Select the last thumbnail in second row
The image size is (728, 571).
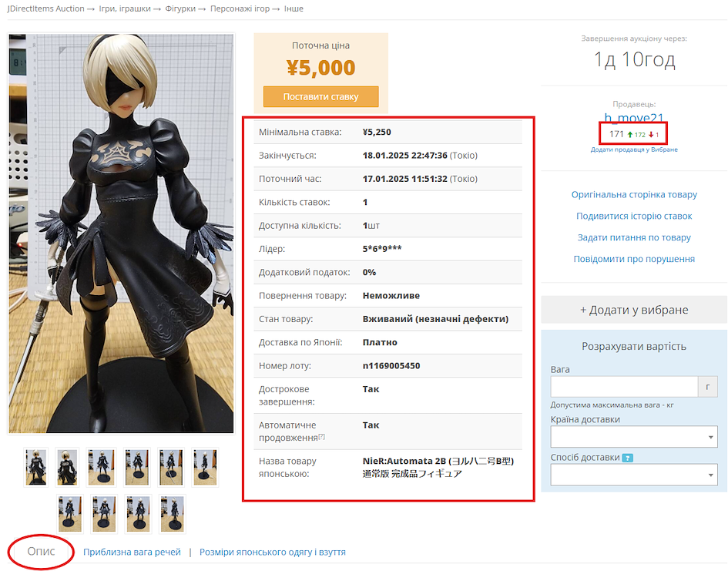point(172,513)
